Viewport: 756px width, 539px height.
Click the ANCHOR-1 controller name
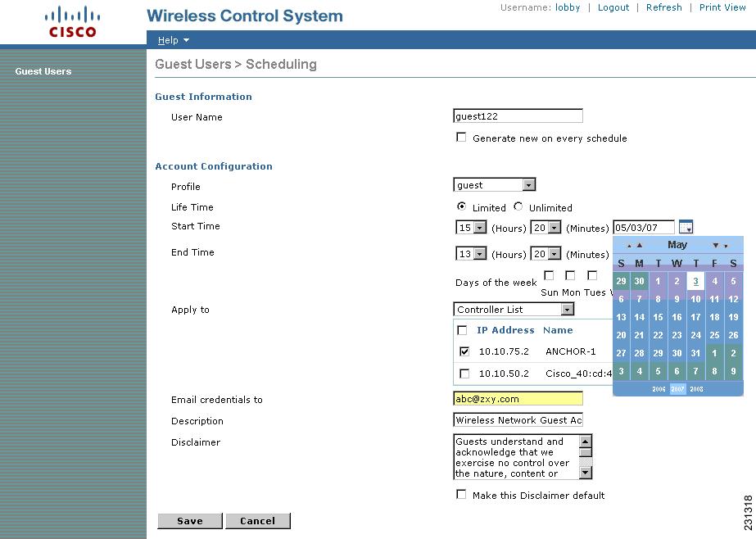[x=571, y=351]
